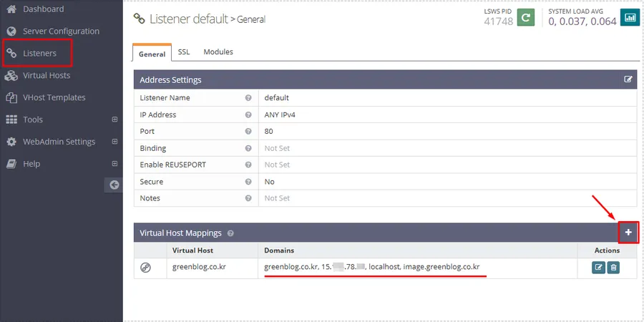Open Server Configuration in sidebar
Image resolution: width=644 pixels, height=322 pixels.
coord(61,31)
